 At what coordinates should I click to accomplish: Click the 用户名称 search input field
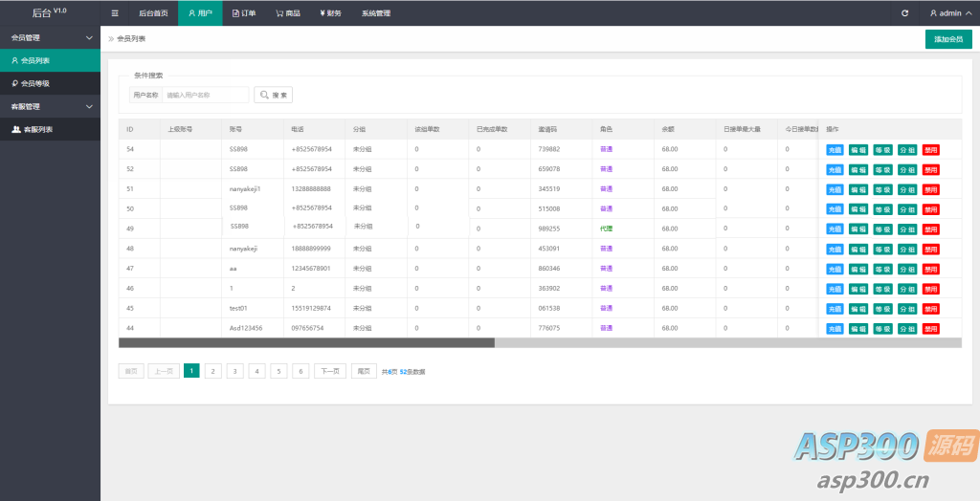205,96
